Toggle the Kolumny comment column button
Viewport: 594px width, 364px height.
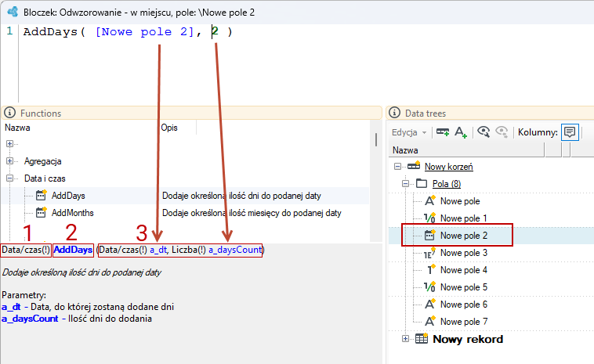pyautogui.click(x=570, y=132)
